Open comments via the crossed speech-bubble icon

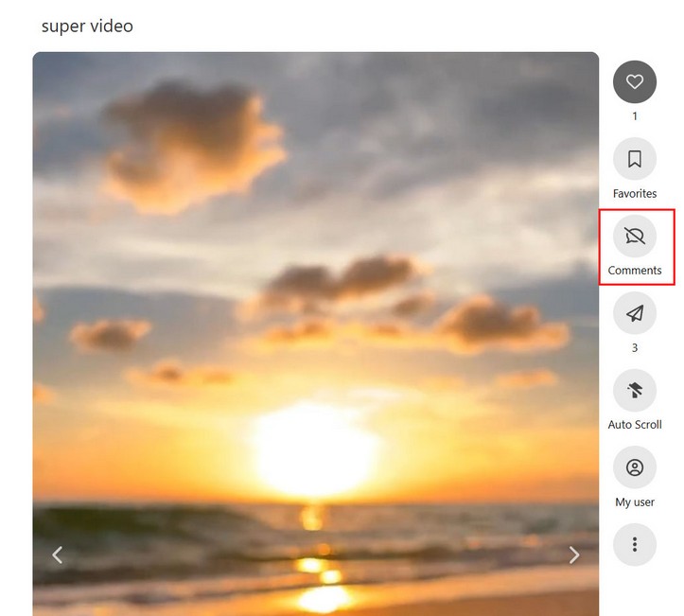(x=634, y=237)
